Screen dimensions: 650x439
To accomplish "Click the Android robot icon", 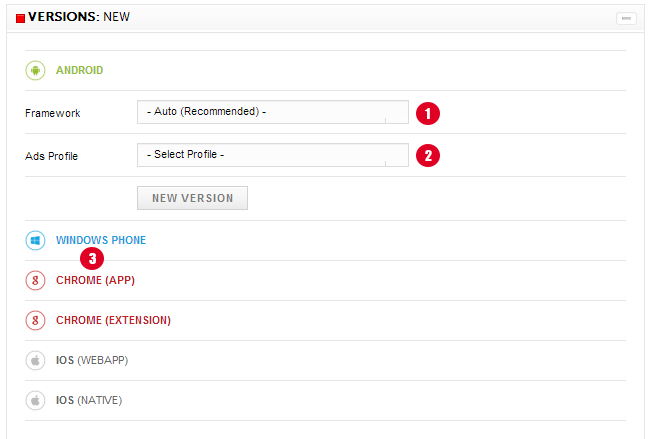I will [x=35, y=70].
